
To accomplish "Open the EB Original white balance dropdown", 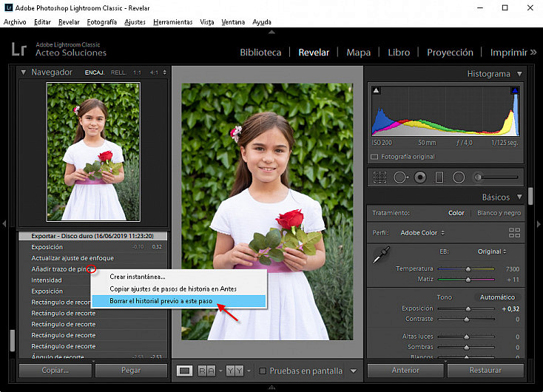I will 492,251.
